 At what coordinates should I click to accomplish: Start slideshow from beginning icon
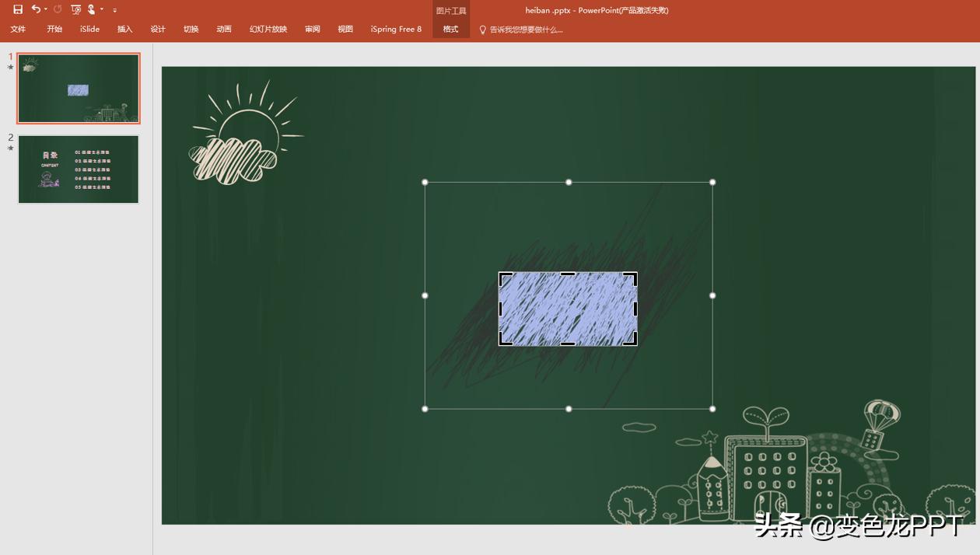[75, 9]
